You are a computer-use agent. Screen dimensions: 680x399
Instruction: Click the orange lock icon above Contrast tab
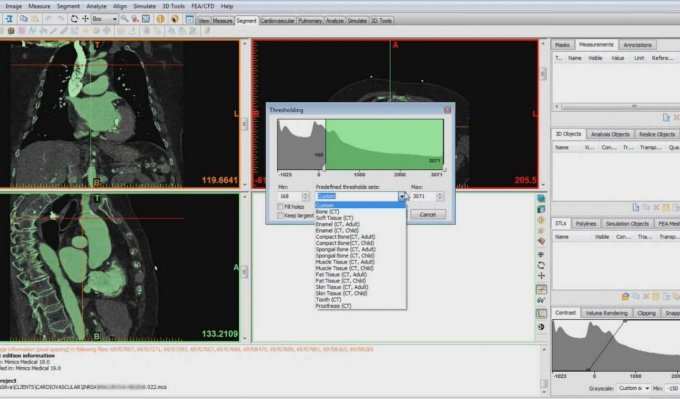point(625,297)
